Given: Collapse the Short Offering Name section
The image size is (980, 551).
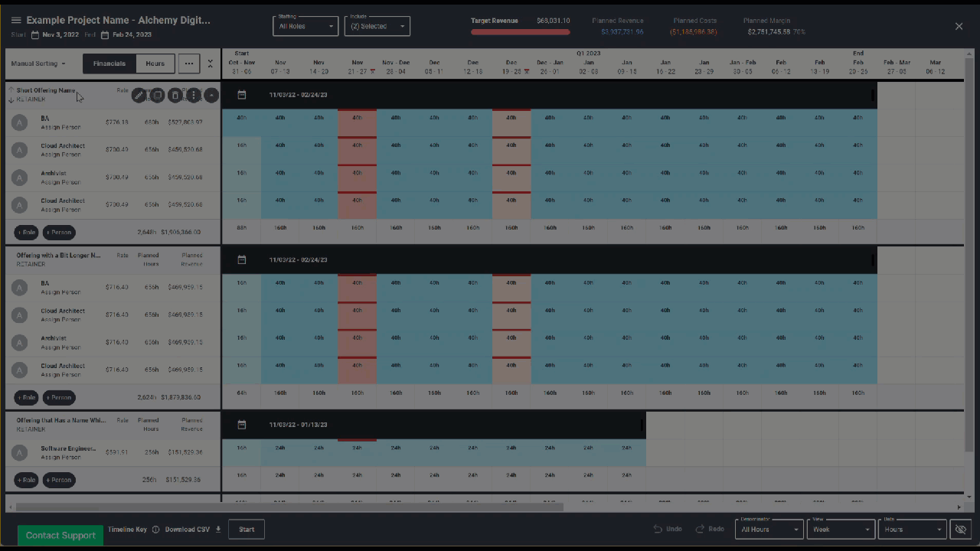Looking at the screenshot, I should [212, 96].
